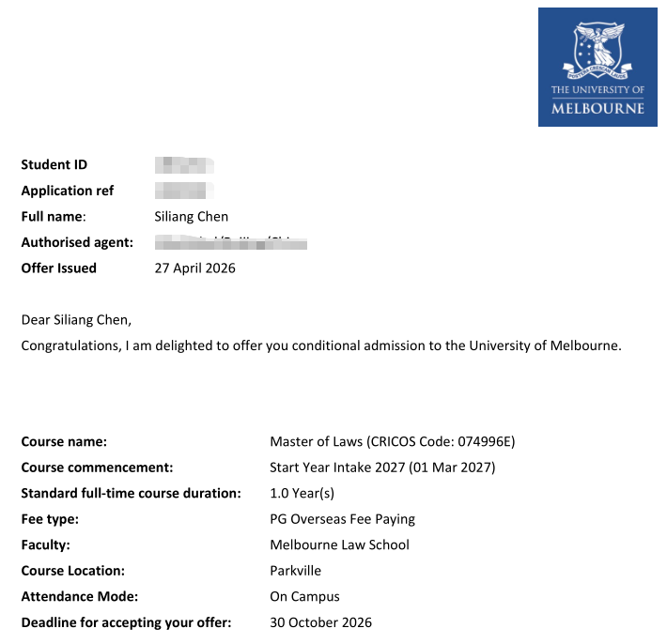Click the Congratulations conditional admission sentence

click(321, 345)
